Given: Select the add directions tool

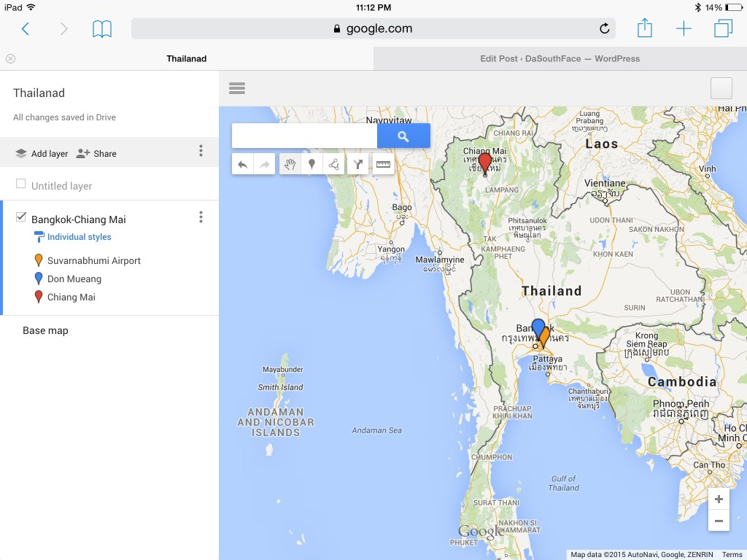Looking at the screenshot, I should pos(357,164).
